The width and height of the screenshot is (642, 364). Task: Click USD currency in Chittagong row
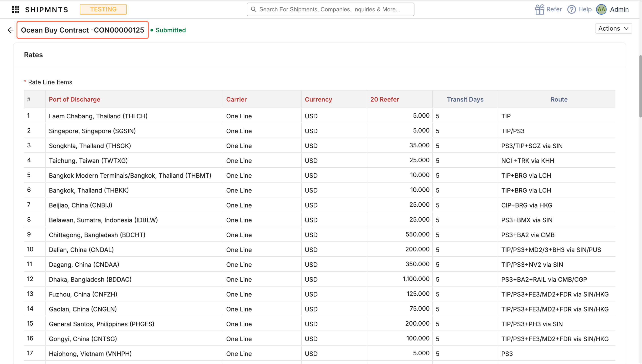(311, 235)
